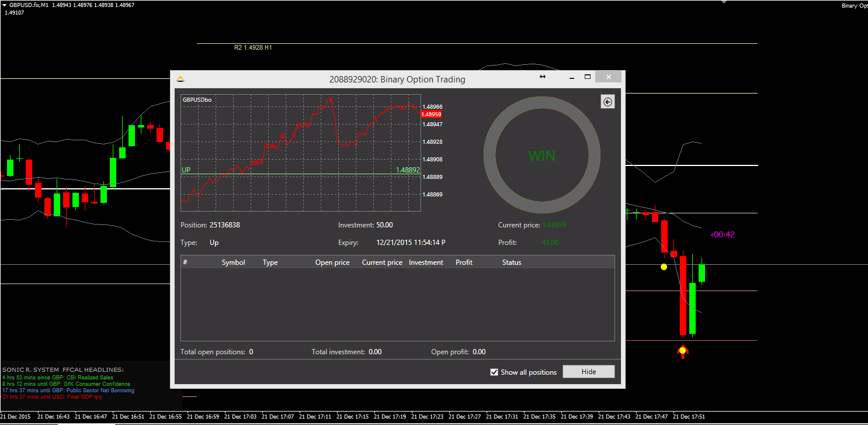
Task: Click the GBPUSDbo mini price chart
Action: point(301,153)
